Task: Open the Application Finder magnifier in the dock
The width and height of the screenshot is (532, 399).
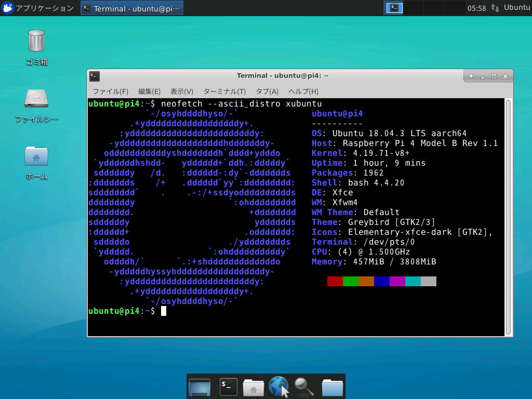Action: pyautogui.click(x=303, y=387)
